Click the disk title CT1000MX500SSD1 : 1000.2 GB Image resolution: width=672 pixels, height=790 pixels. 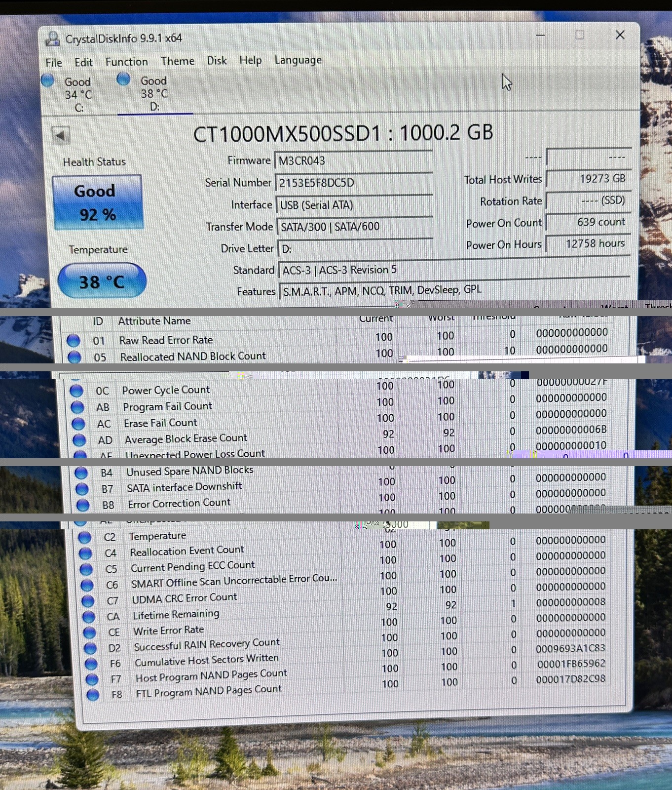[x=343, y=133]
